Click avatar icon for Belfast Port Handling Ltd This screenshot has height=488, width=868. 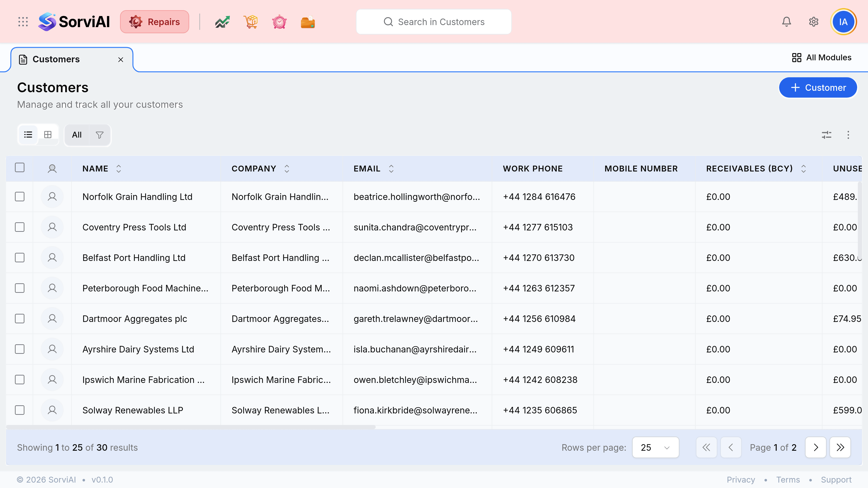click(x=52, y=258)
